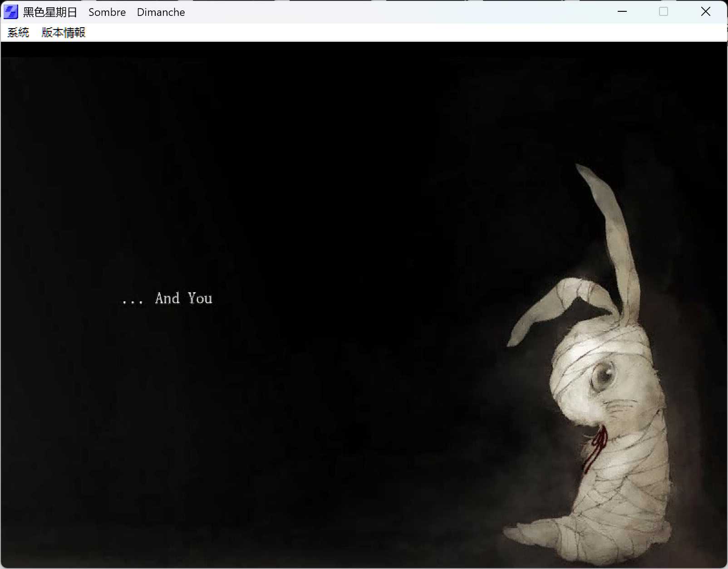
Task: Open the 版本情報 menu
Action: pos(64,33)
